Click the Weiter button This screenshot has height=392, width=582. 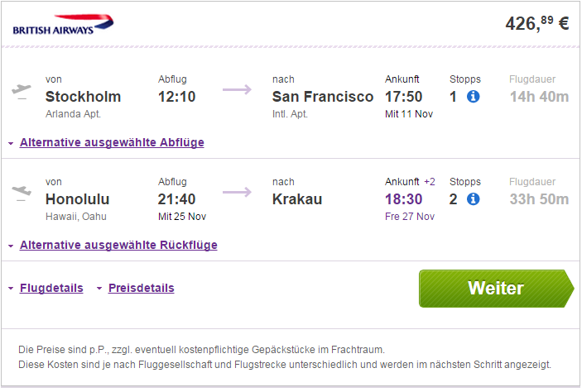click(496, 289)
